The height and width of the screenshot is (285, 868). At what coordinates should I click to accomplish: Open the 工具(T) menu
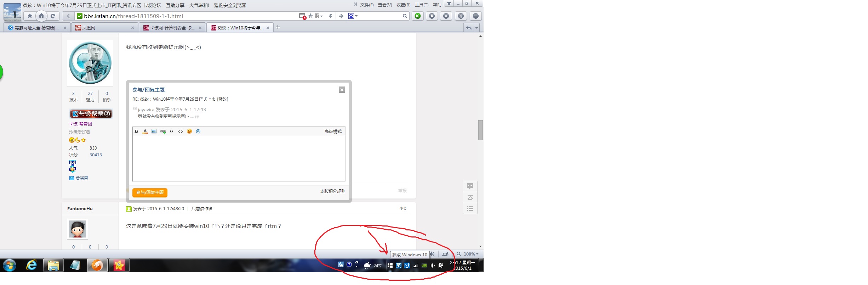pyautogui.click(x=422, y=5)
